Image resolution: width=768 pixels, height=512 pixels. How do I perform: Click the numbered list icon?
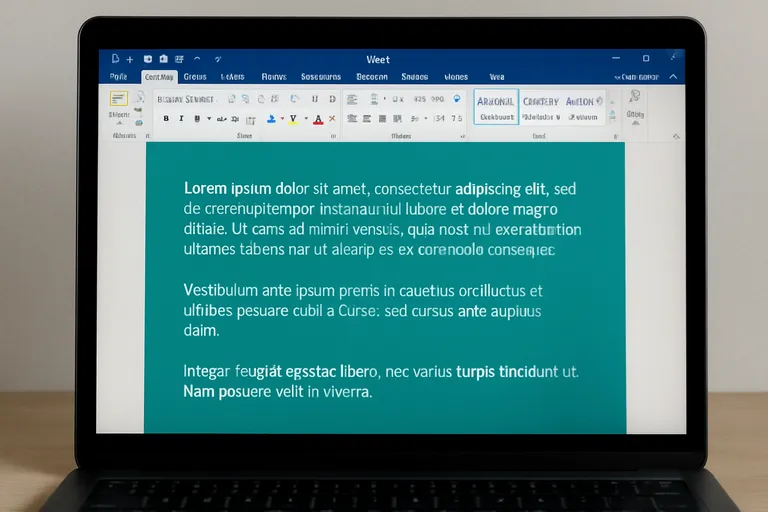pyautogui.click(x=374, y=99)
